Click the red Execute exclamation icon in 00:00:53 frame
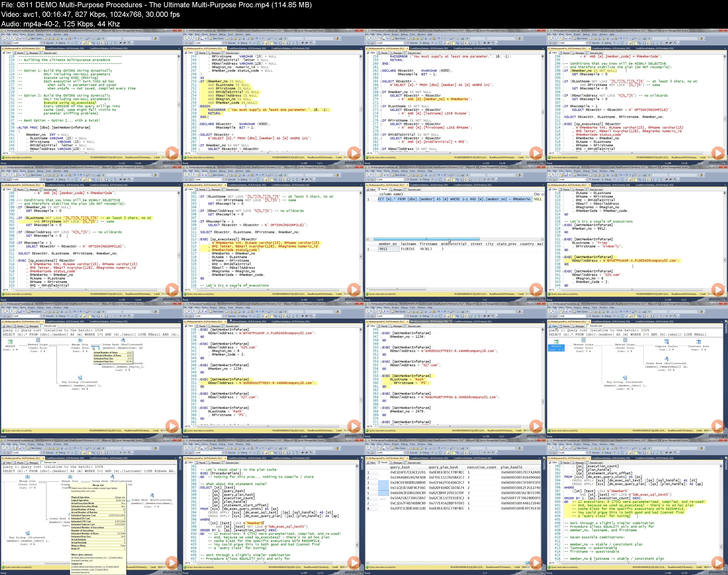This screenshot has height=575, width=728. pos(44,43)
